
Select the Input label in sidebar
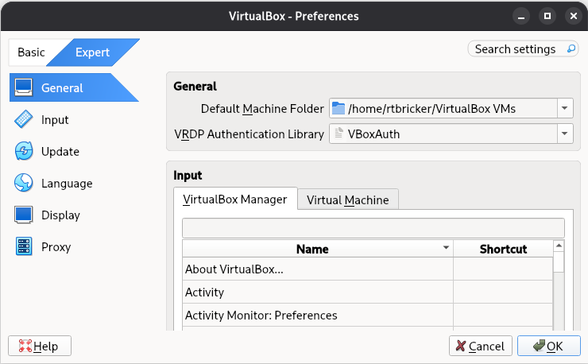pyautogui.click(x=55, y=120)
